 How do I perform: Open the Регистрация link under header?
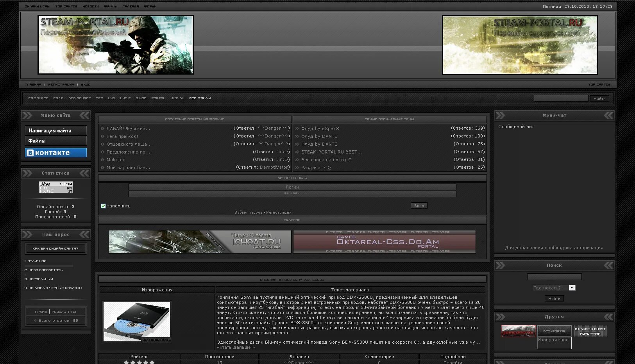(x=61, y=84)
